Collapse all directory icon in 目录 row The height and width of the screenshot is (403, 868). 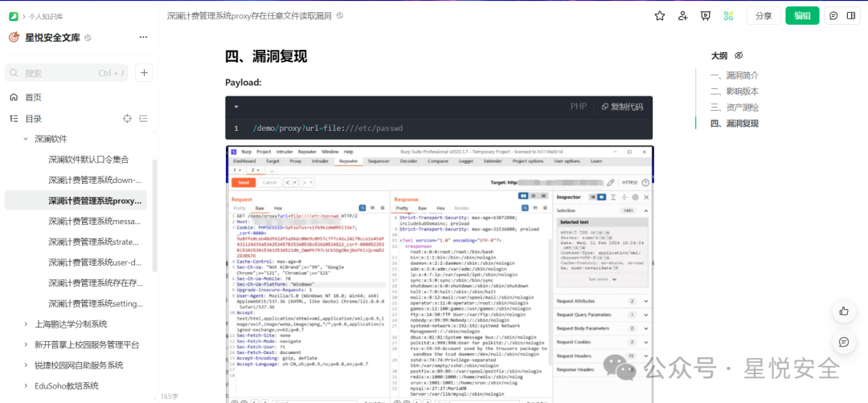143,118
